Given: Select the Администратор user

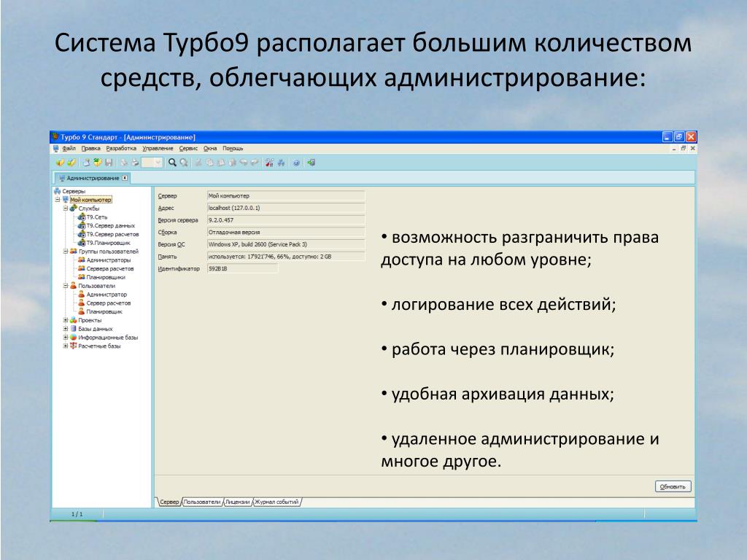Looking at the screenshot, I should pyautogui.click(x=107, y=295).
